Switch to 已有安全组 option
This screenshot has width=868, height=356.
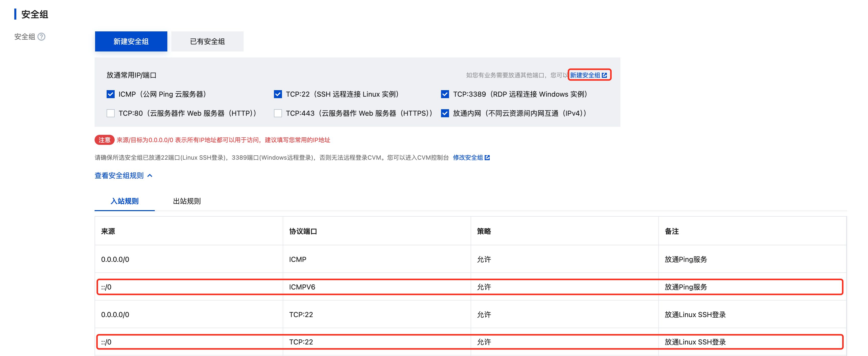click(207, 41)
